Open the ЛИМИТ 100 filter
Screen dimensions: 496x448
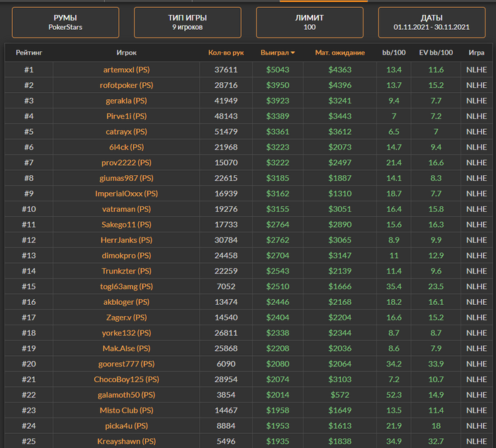pos(310,22)
